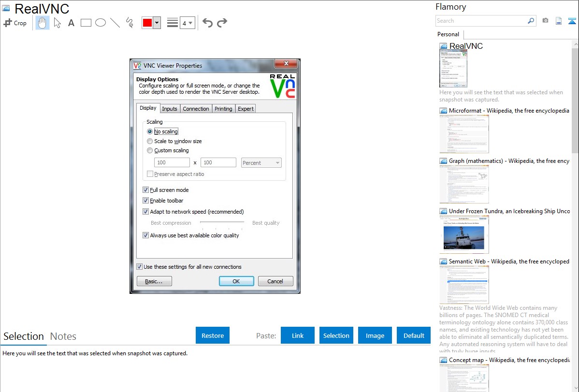Open the color dropdown arrow
This screenshot has width=579, height=392.
pos(157,23)
